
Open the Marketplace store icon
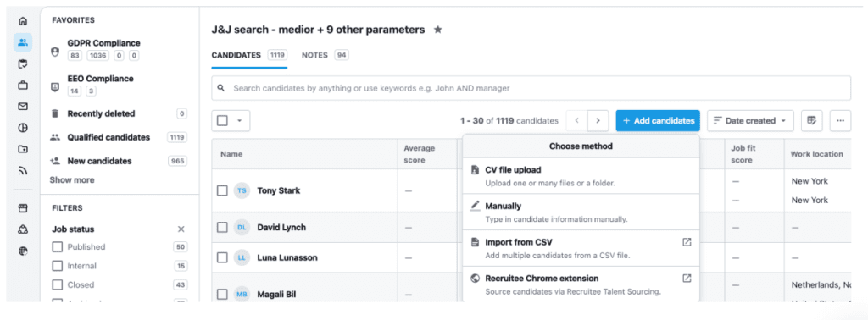pos(23,208)
